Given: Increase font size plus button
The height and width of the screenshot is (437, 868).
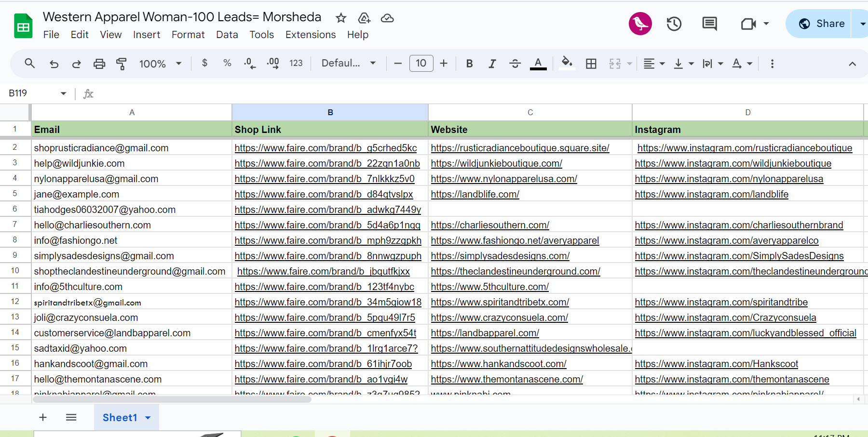Looking at the screenshot, I should (x=444, y=63).
